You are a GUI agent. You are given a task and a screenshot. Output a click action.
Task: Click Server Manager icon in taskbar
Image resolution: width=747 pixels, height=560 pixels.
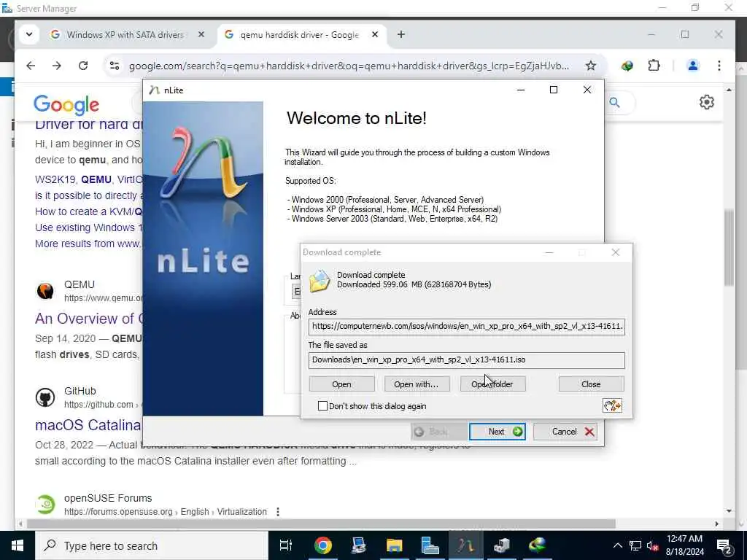[430, 545]
